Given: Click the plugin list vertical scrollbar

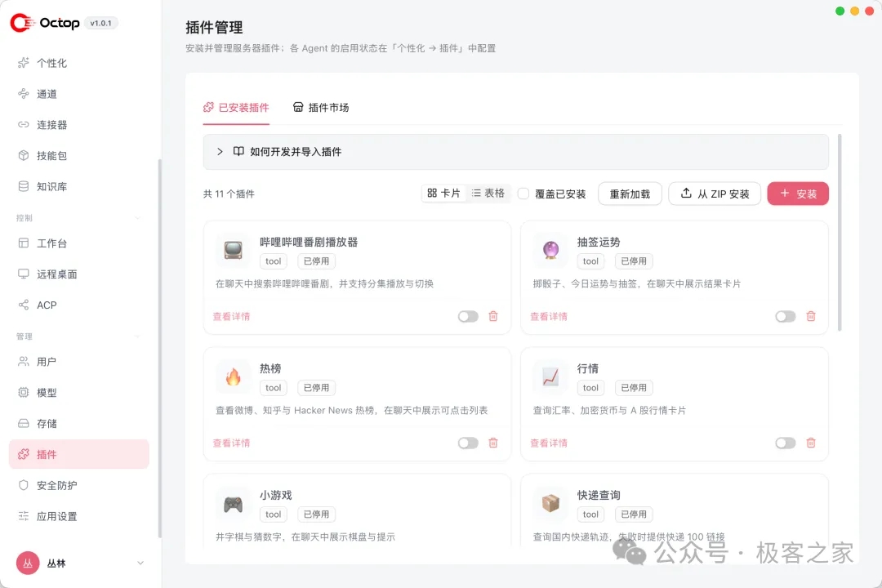Looking at the screenshot, I should click(x=840, y=233).
